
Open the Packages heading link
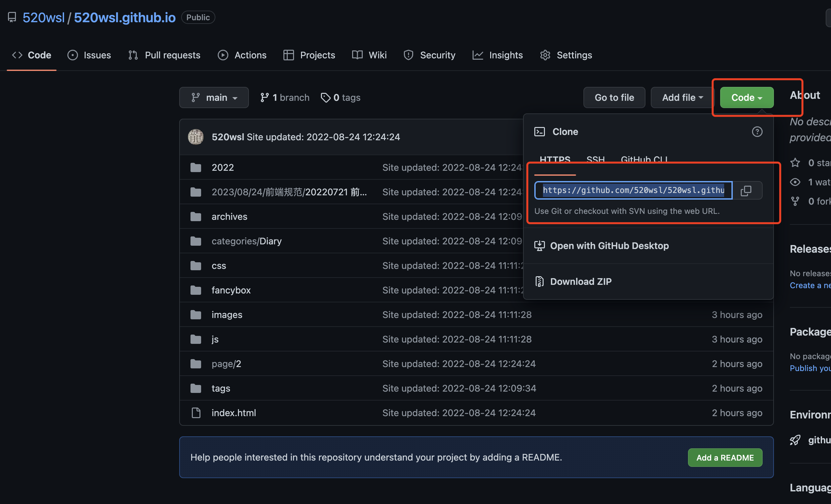[x=810, y=332]
